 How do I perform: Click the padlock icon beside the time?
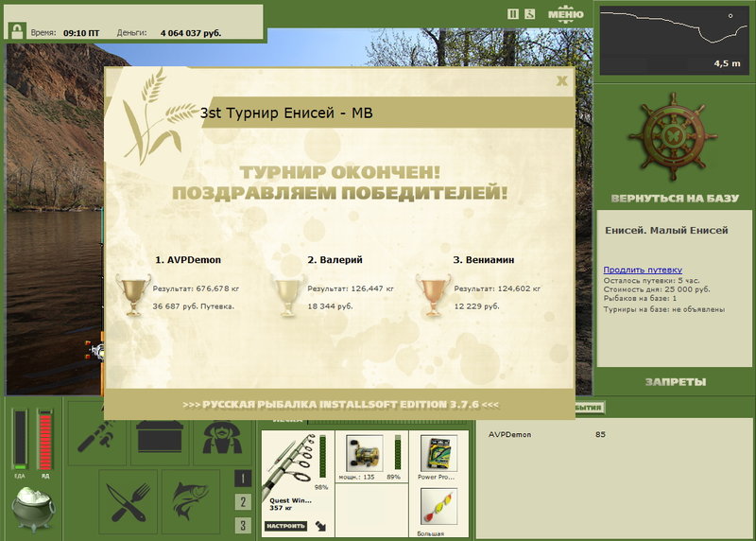(x=17, y=31)
